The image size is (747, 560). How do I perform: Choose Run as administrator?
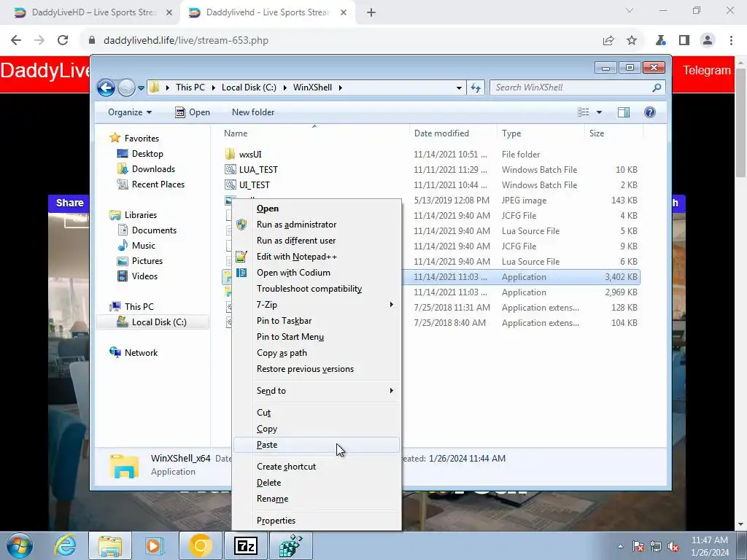317,225
